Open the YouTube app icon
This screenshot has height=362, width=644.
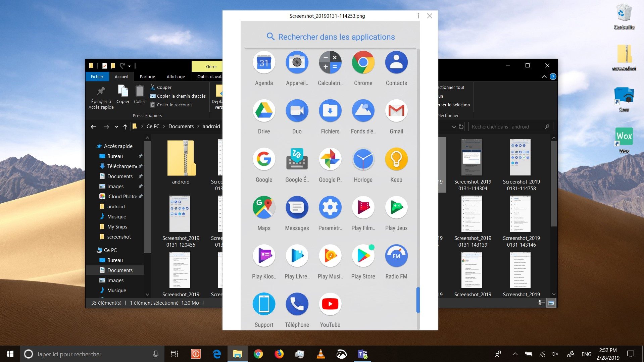click(330, 304)
